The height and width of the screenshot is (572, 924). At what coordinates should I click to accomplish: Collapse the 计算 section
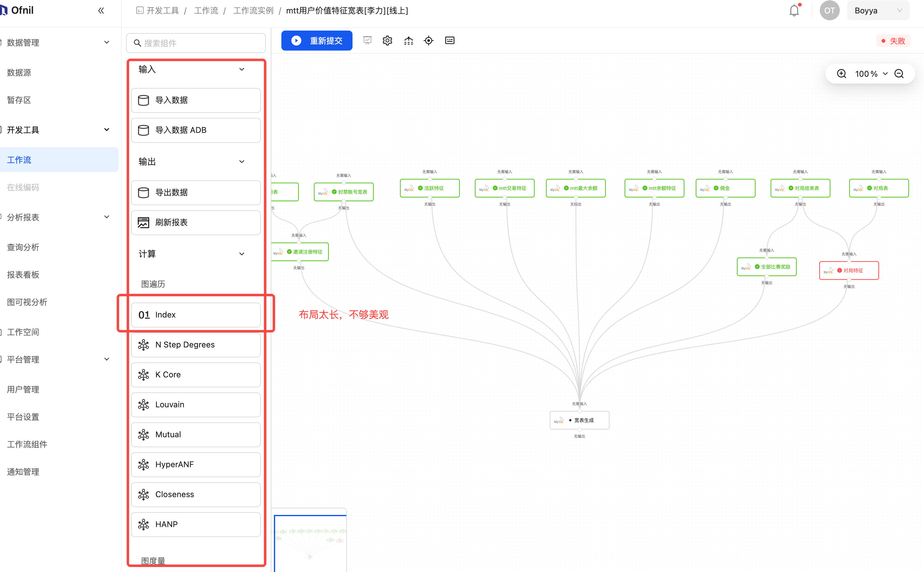pos(241,254)
